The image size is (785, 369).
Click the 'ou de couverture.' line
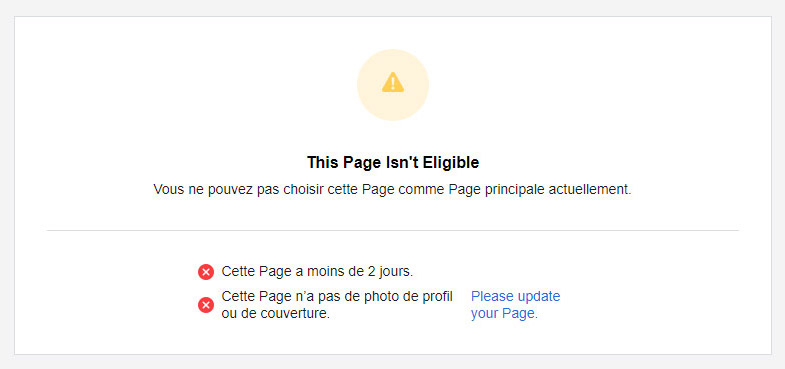tap(275, 314)
